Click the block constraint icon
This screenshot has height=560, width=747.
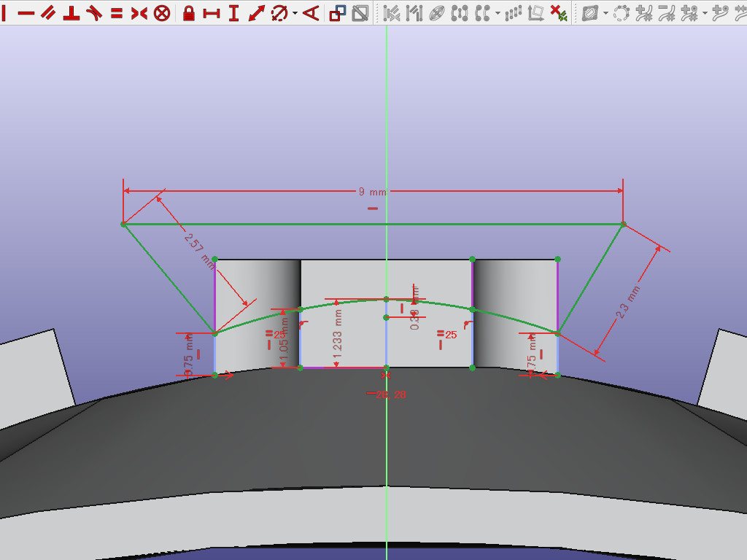point(162,13)
